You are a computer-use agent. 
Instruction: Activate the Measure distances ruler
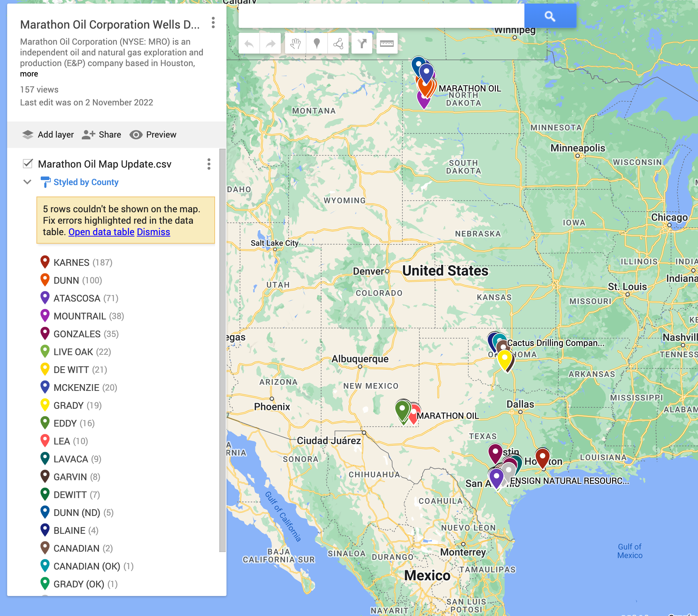[387, 43]
